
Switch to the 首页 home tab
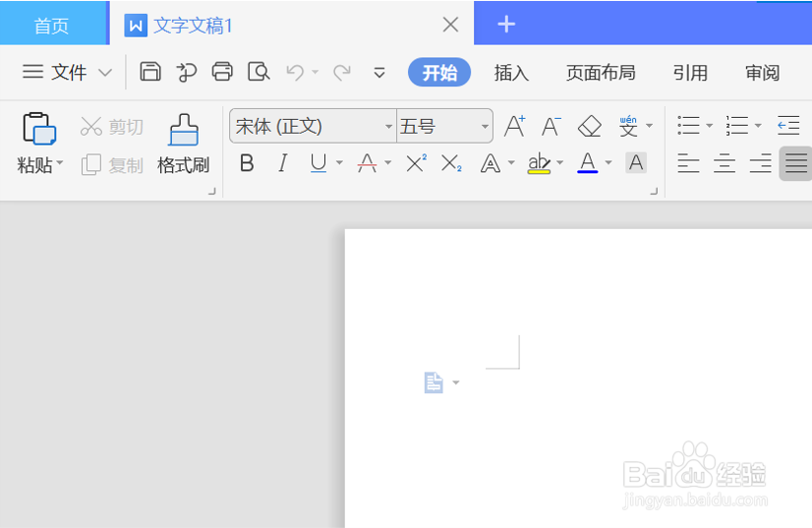[x=52, y=25]
